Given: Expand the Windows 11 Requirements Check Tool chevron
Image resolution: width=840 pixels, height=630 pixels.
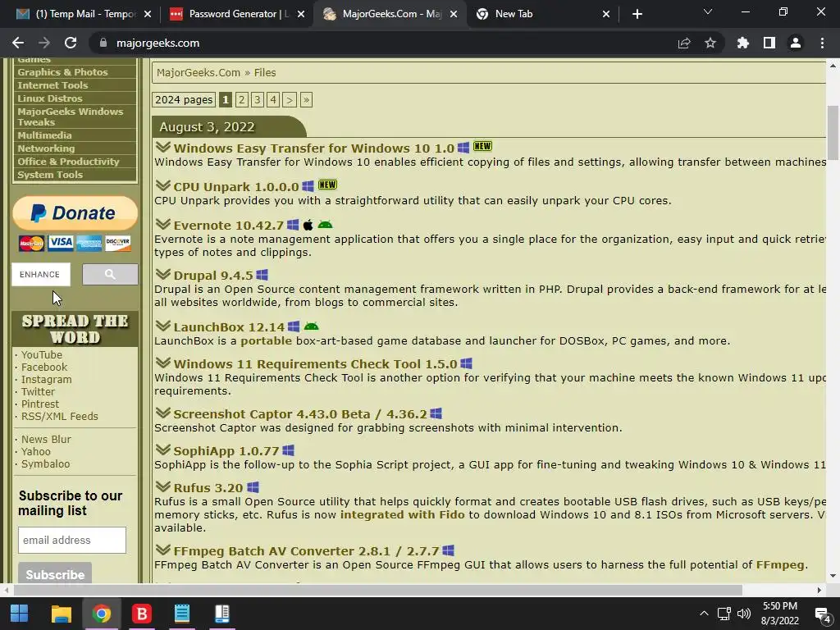Looking at the screenshot, I should 163,363.
